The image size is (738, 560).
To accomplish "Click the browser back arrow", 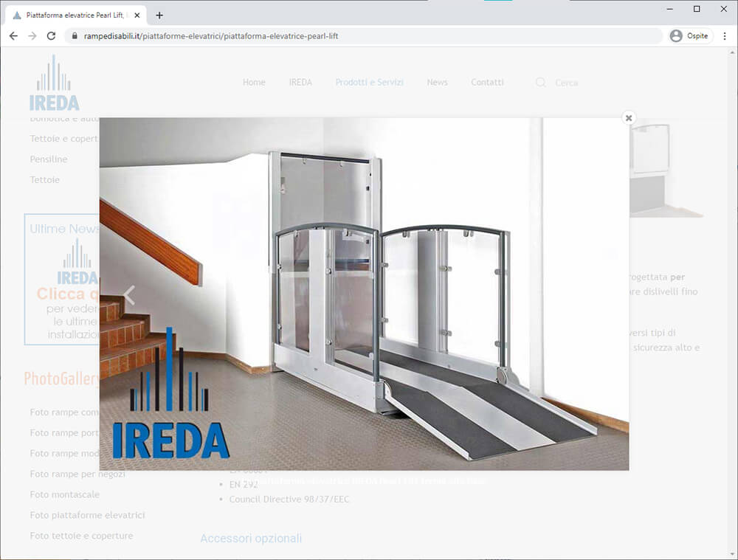I will coord(13,35).
